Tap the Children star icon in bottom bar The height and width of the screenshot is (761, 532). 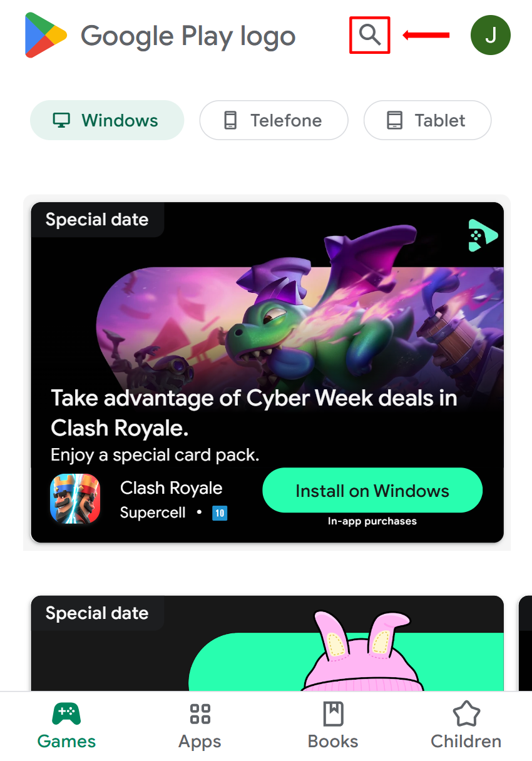[466, 713]
